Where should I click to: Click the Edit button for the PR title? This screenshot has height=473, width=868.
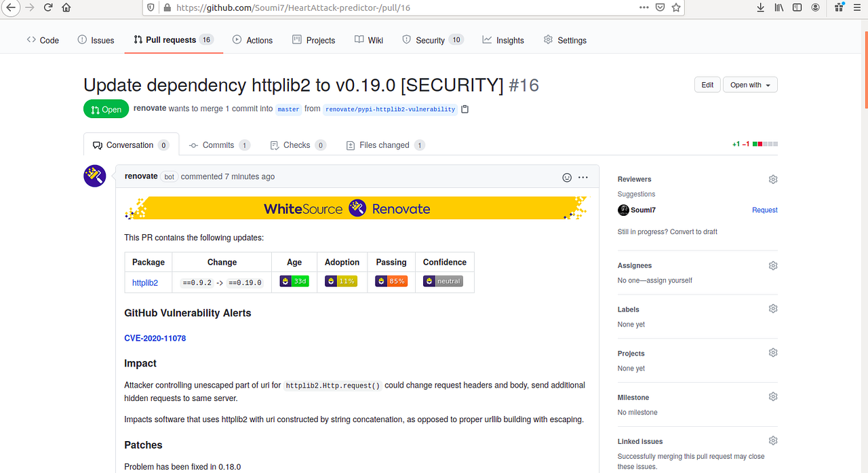[x=707, y=84]
